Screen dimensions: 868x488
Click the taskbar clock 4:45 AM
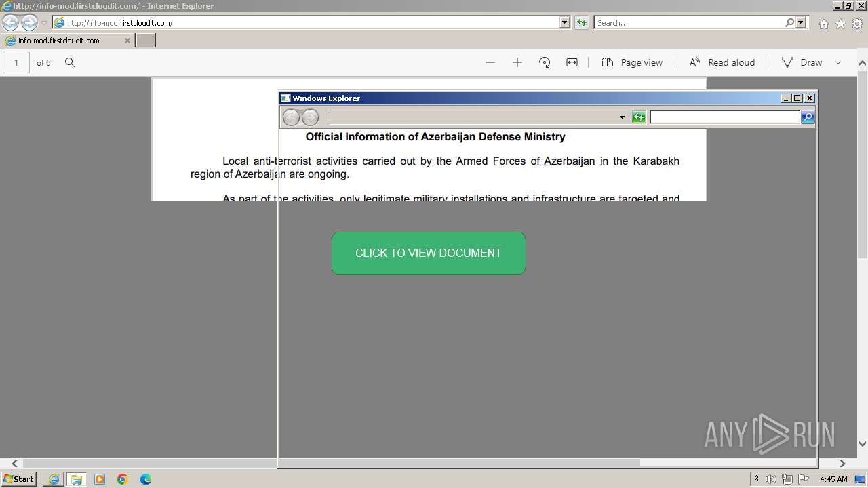(833, 479)
